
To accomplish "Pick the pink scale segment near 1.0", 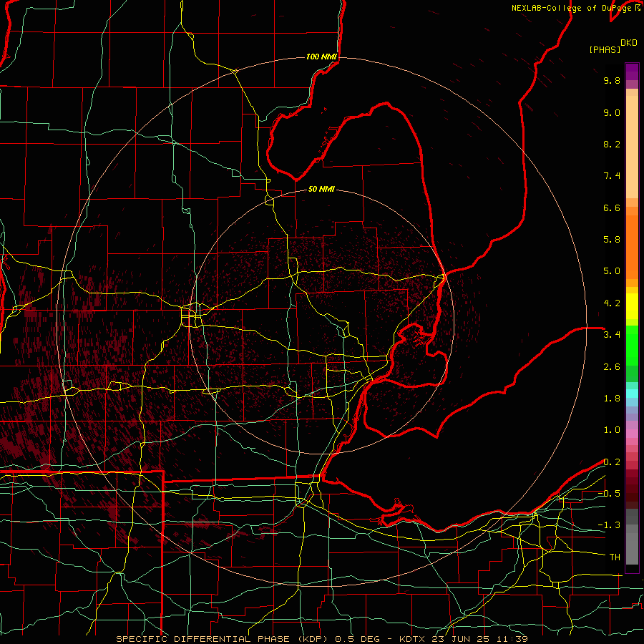I will click(632, 434).
